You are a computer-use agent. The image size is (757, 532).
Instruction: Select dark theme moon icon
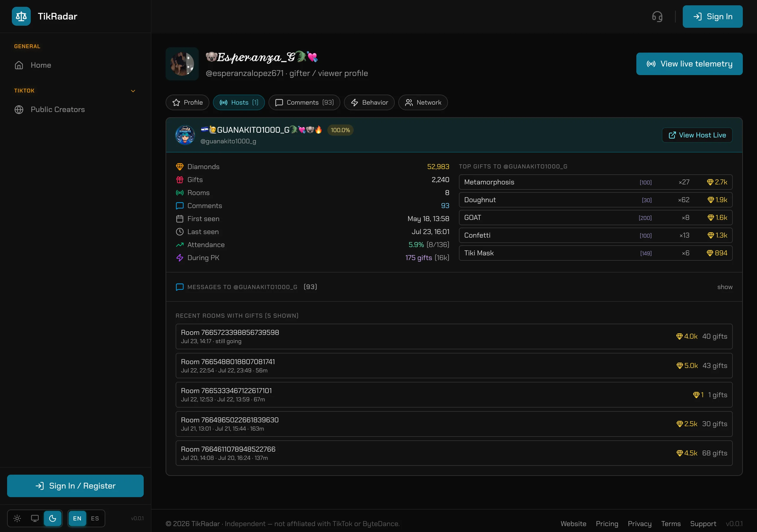53,518
